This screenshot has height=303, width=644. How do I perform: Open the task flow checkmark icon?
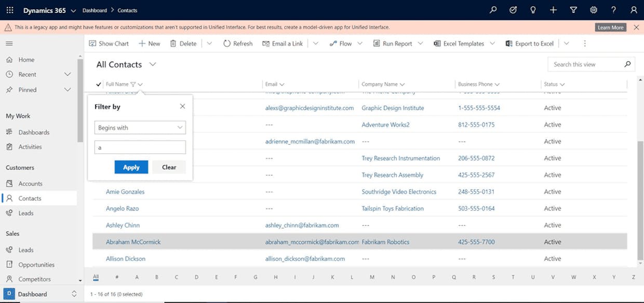coord(513,10)
